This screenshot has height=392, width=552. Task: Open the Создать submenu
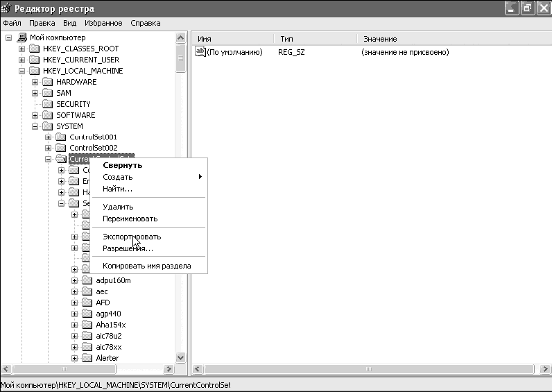148,177
